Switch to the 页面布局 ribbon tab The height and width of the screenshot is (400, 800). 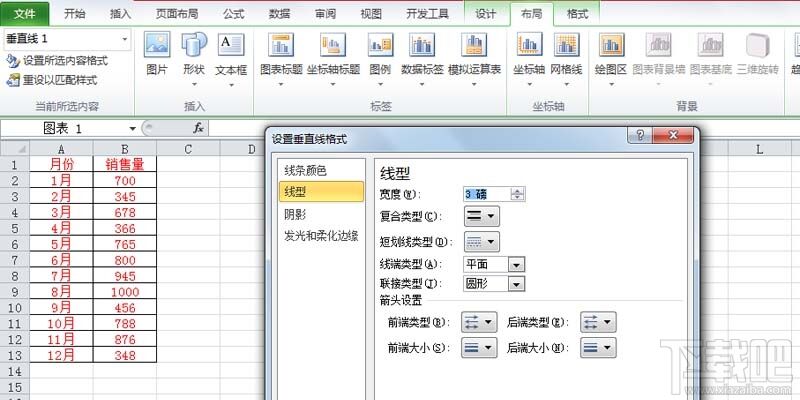tap(177, 14)
